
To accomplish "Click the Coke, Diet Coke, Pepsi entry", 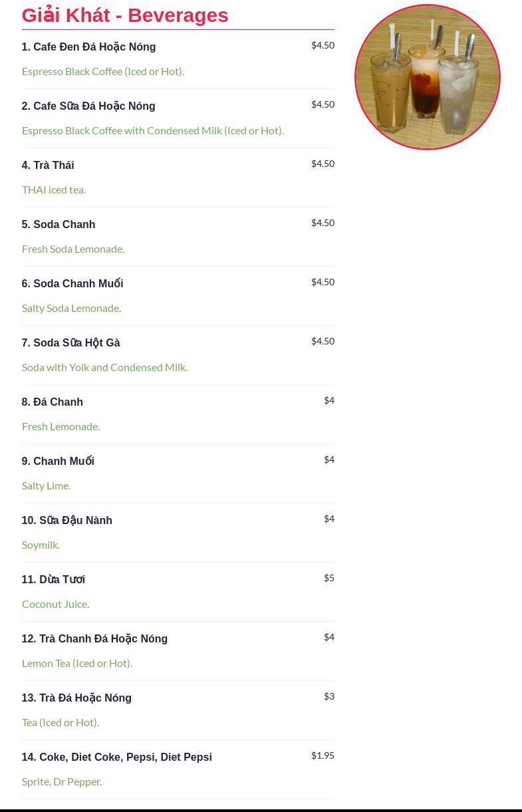I will [117, 757].
